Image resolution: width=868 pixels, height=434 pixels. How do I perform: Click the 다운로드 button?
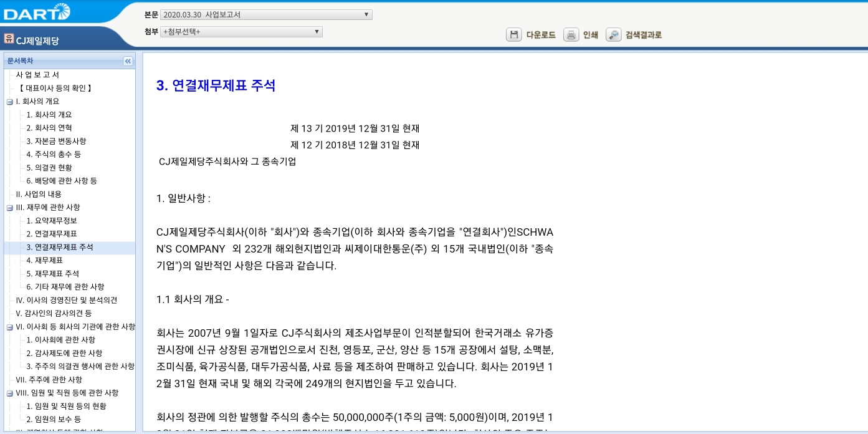pos(541,35)
